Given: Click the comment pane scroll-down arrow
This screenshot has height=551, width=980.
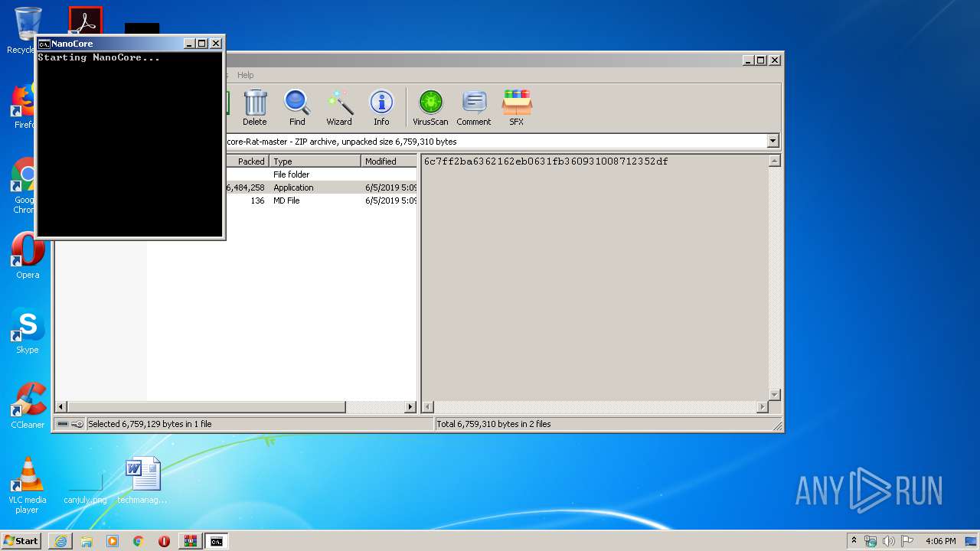Looking at the screenshot, I should click(x=774, y=394).
